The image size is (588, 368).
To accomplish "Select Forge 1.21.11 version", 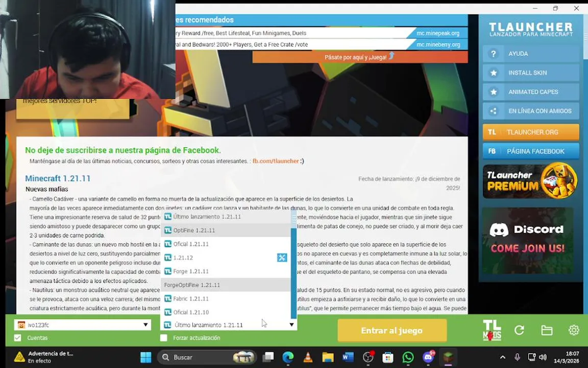I will (x=226, y=271).
